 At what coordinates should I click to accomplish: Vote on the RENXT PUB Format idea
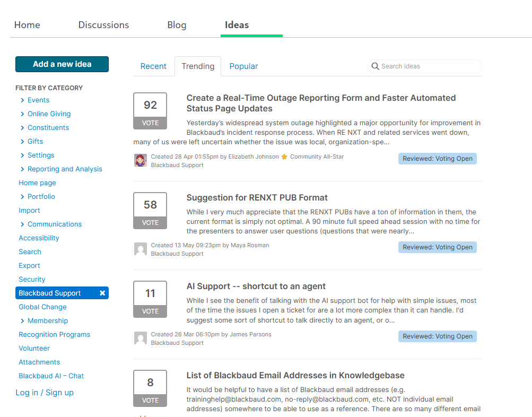point(150,223)
